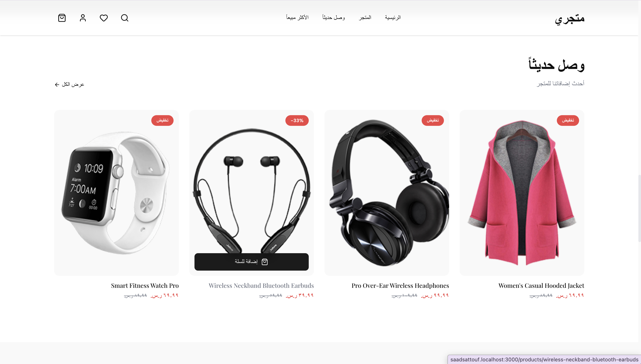Click عرض الكل view-all link

tap(69, 84)
